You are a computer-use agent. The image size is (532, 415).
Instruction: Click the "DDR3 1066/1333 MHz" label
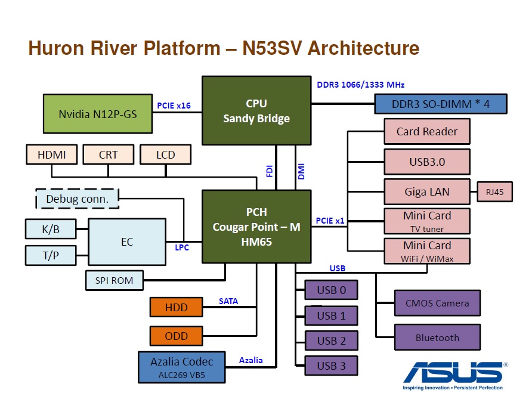click(x=360, y=85)
